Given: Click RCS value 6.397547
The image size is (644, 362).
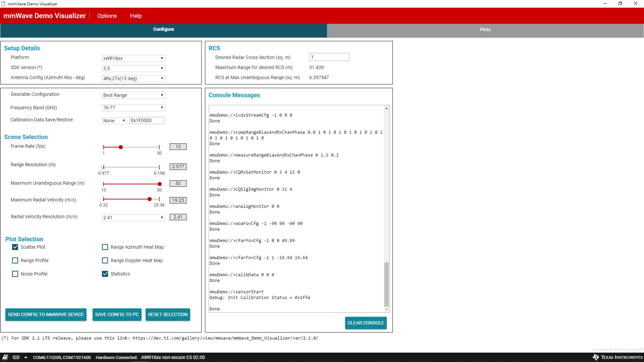Looking at the screenshot, I should [319, 77].
